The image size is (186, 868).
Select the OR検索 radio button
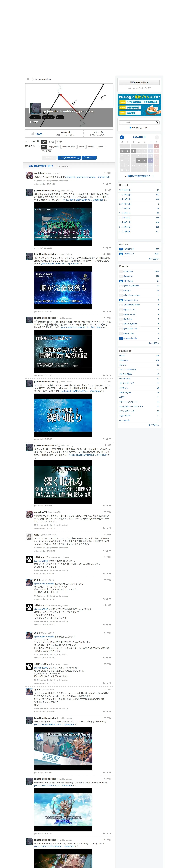point(141,128)
